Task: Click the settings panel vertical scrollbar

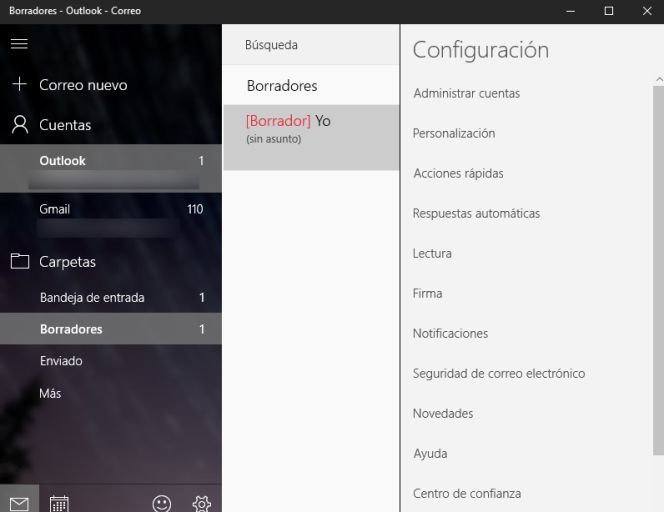Action: click(658, 270)
